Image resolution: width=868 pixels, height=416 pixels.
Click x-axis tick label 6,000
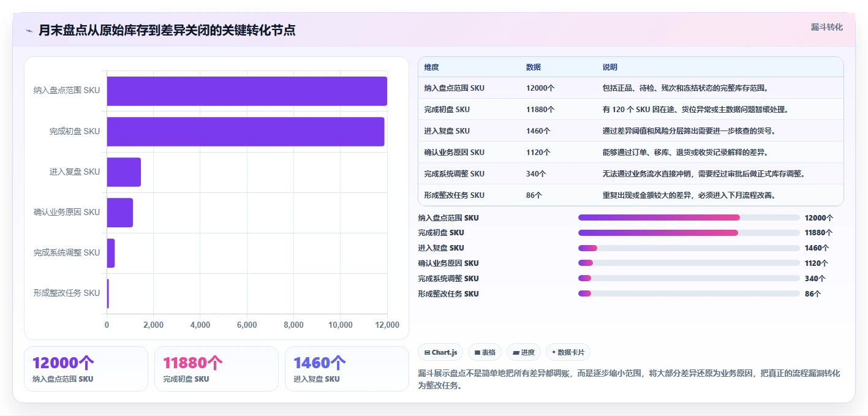pos(247,325)
